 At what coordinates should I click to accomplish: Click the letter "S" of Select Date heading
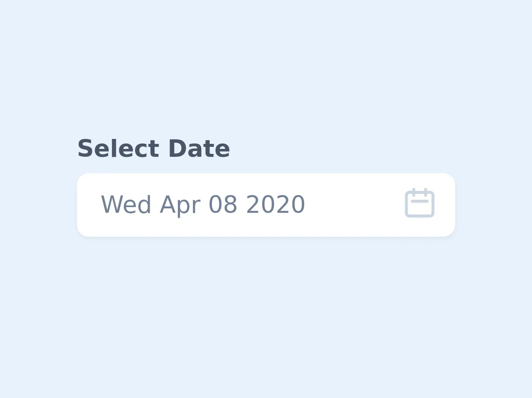84,148
